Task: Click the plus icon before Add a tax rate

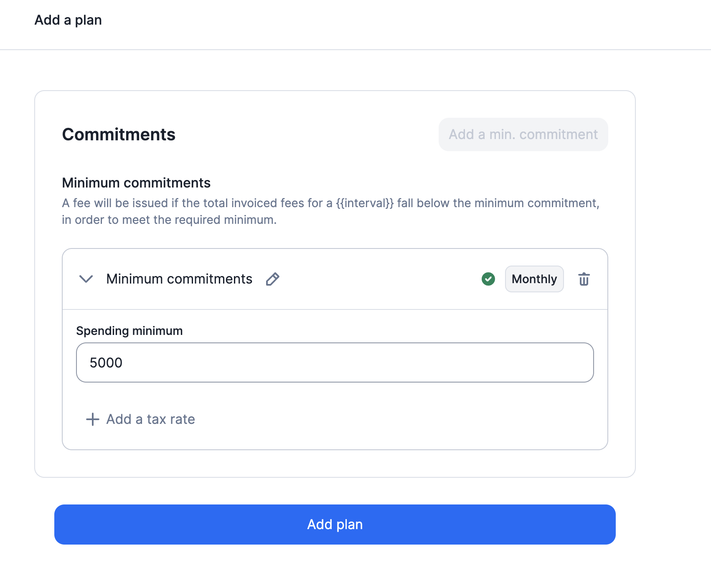Action: (92, 419)
